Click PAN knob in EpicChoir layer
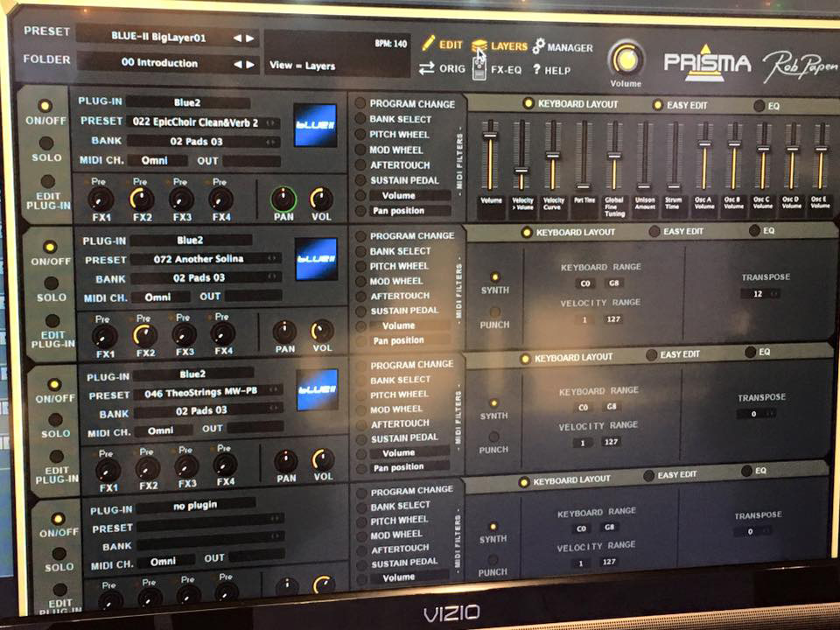Viewport: 840px width, 630px height. click(x=283, y=199)
